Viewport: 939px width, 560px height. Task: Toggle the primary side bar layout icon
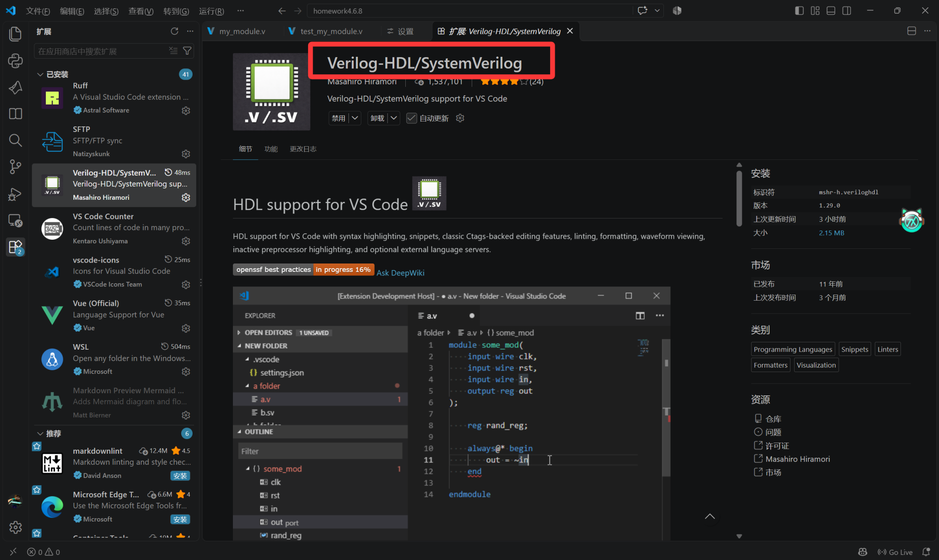pos(799,11)
